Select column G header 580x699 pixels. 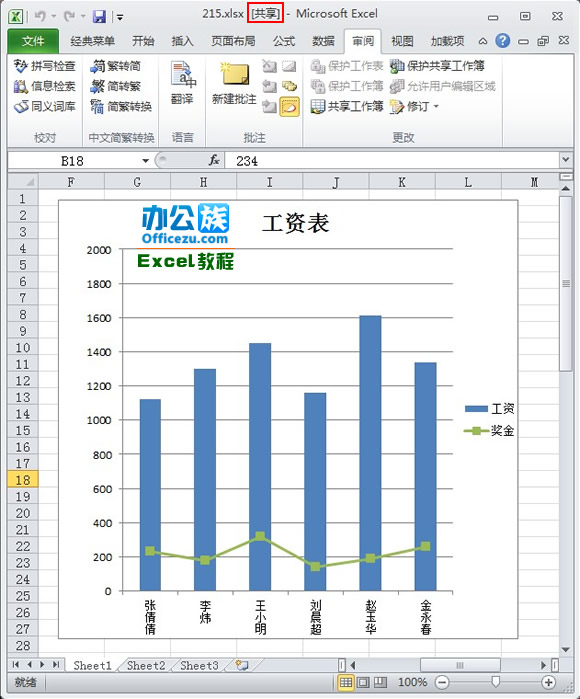click(137, 182)
